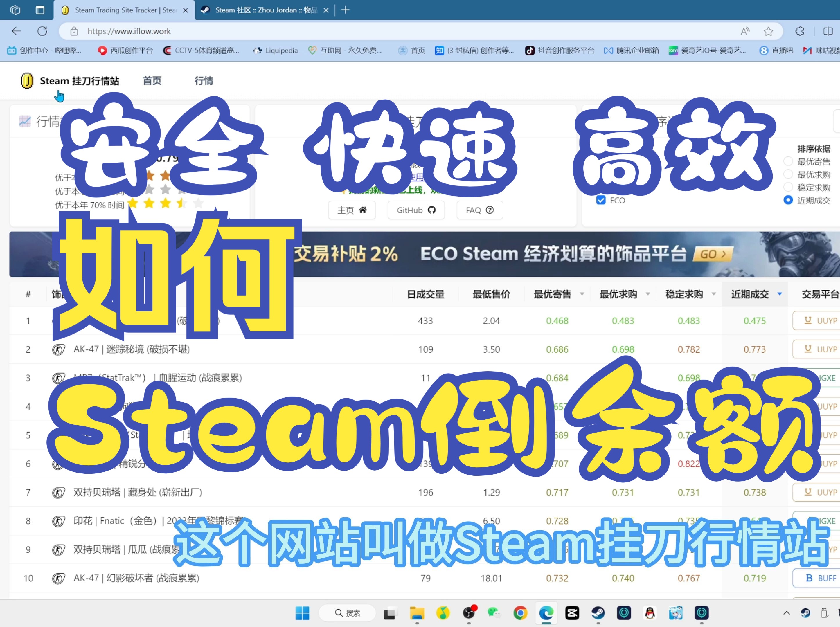
Task: Open Liquipedia bookmark
Action: tap(276, 51)
